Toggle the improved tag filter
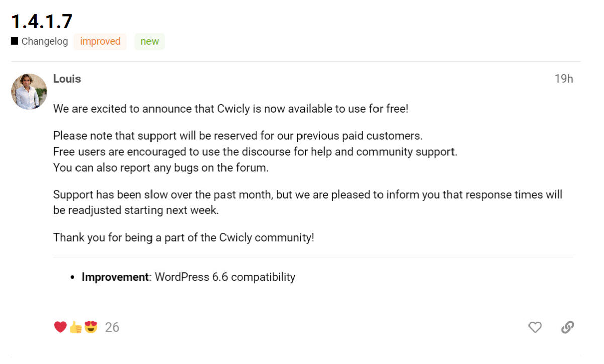This screenshot has height=364, width=604. coord(100,42)
